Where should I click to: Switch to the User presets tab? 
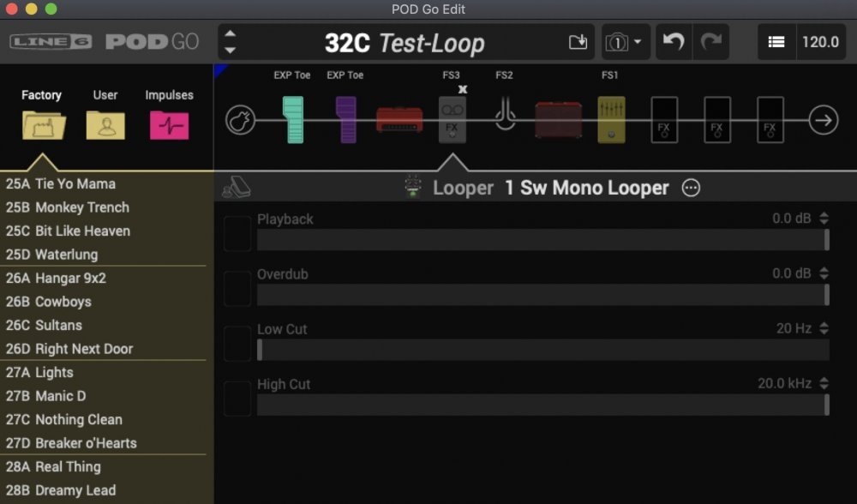pyautogui.click(x=105, y=117)
